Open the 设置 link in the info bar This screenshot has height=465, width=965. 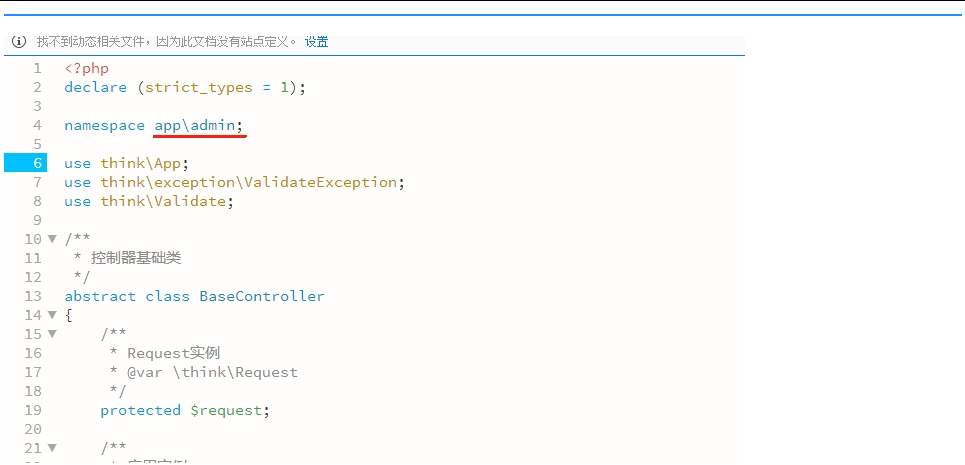tap(316, 42)
